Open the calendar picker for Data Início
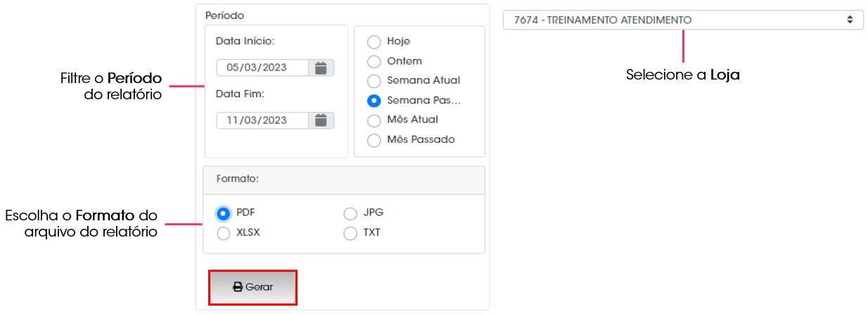The image size is (868, 314). (x=321, y=68)
